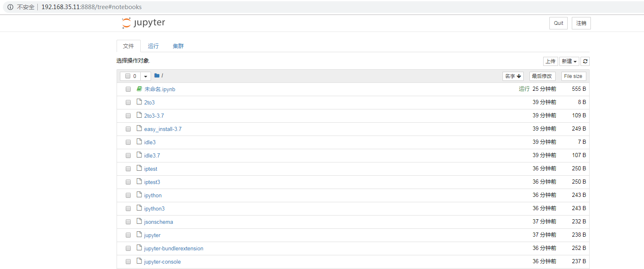Click the green running notebook icon beside 未命名.ipynb
This screenshot has height=269, width=644.
point(139,89)
